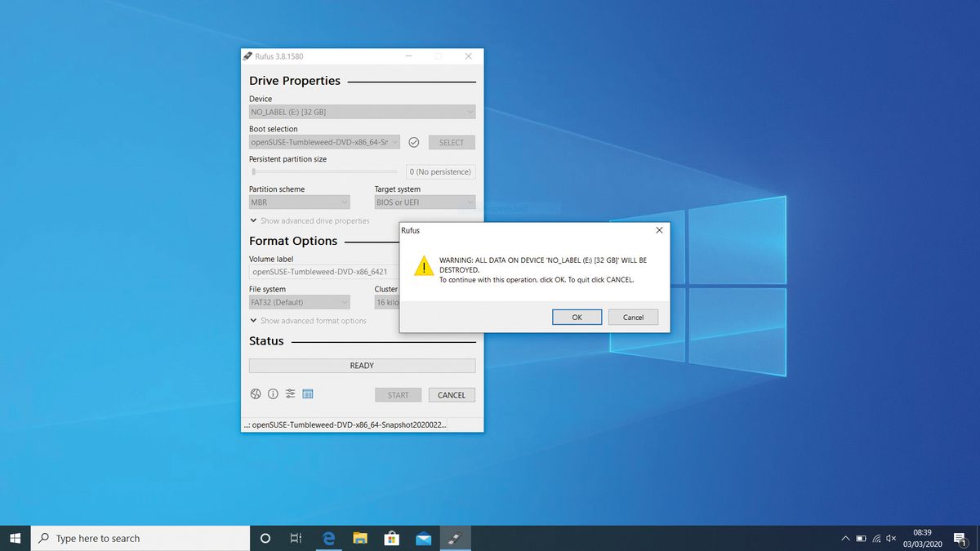Open the Windows Start menu
Viewport: 980px width, 551px height.
coord(16,538)
